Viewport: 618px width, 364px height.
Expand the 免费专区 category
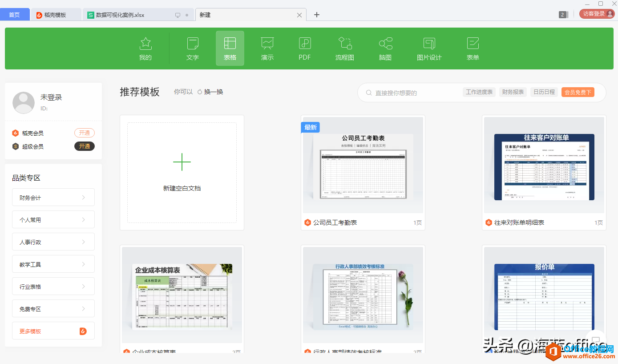coord(53,309)
